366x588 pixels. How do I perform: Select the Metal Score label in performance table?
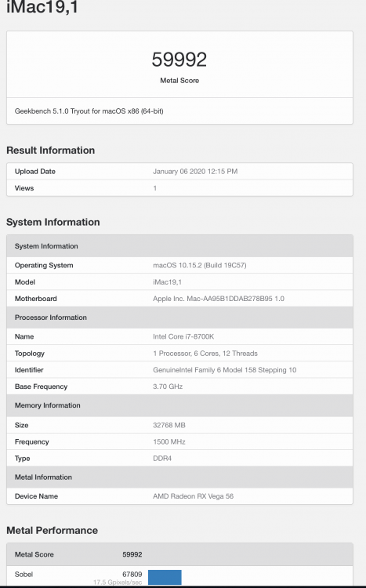coord(34,554)
